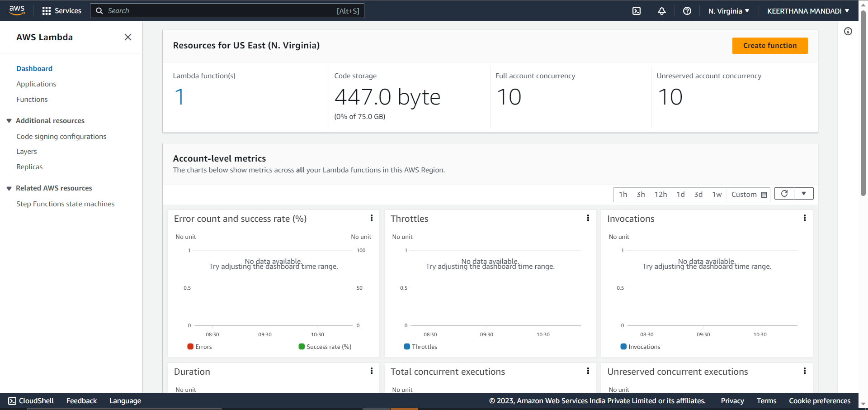Toggle the Success rate legend item
Viewport: 868px width, 410px height.
point(325,347)
